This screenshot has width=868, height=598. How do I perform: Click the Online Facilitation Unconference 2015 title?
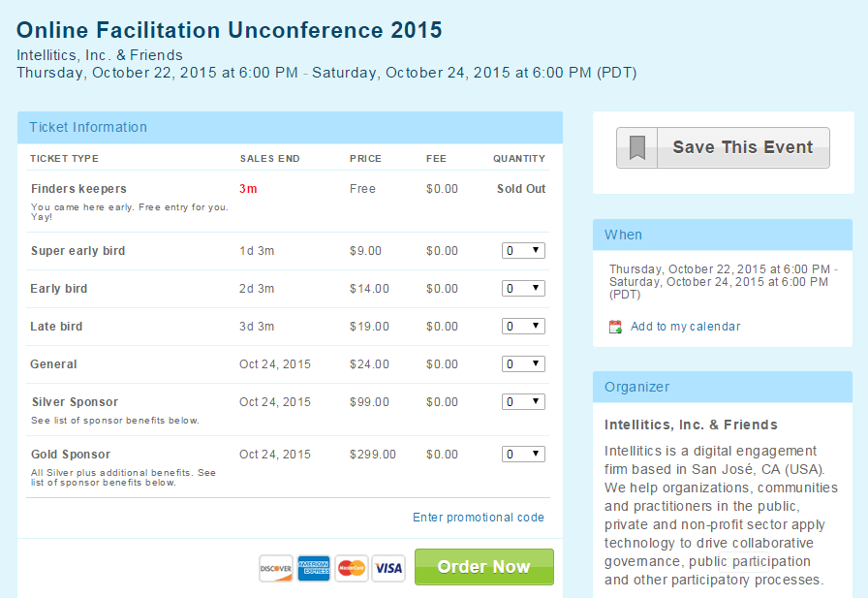230,30
